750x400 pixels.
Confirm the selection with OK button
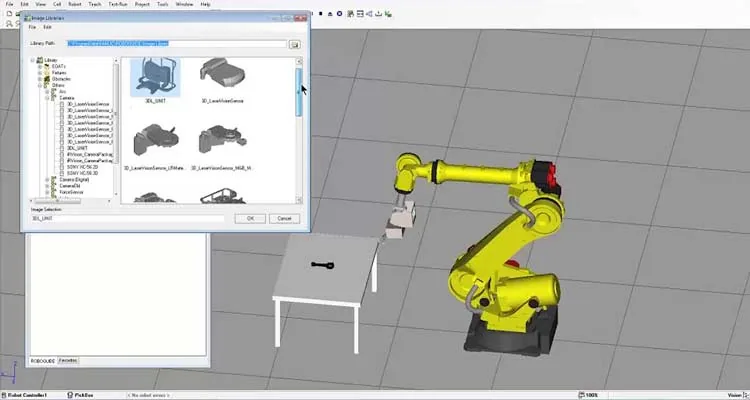(x=250, y=218)
